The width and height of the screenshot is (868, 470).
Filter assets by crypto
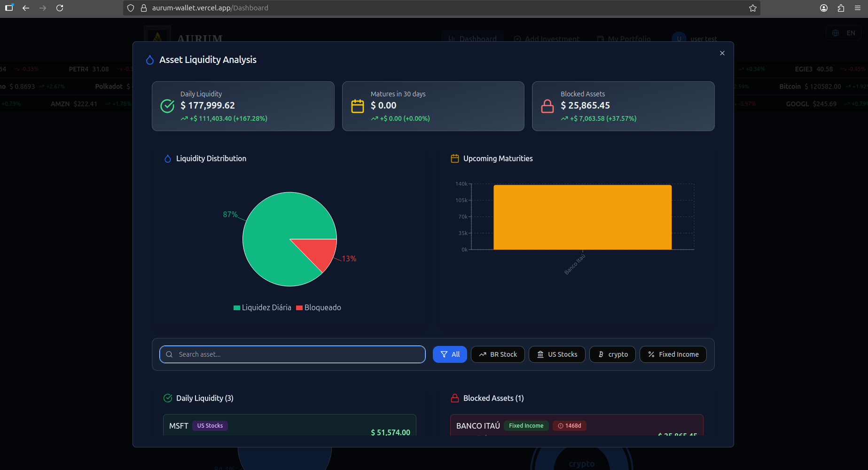612,354
